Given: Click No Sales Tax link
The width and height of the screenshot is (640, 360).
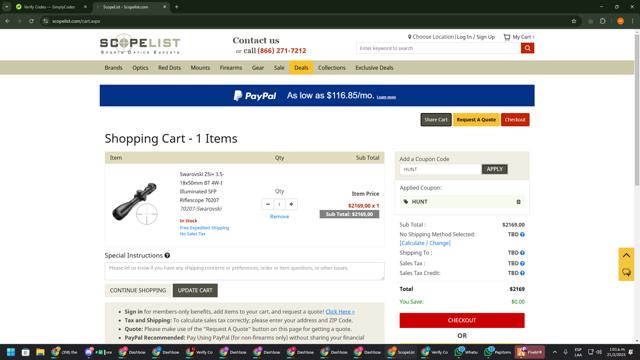Looking at the screenshot, I should point(193,234).
